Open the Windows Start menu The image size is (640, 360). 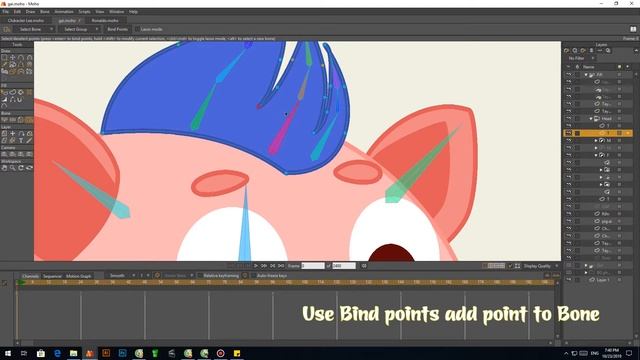[x=8, y=353]
